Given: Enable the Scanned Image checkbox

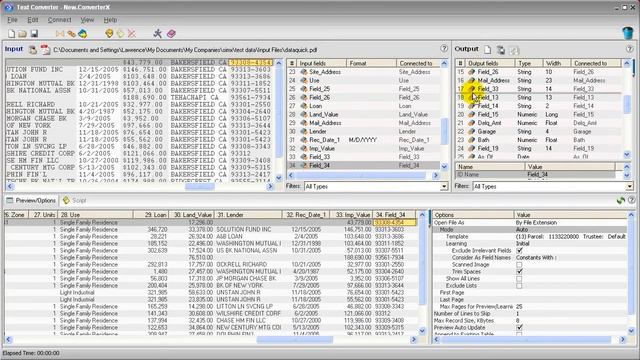Looking at the screenshot, I should coord(519,264).
